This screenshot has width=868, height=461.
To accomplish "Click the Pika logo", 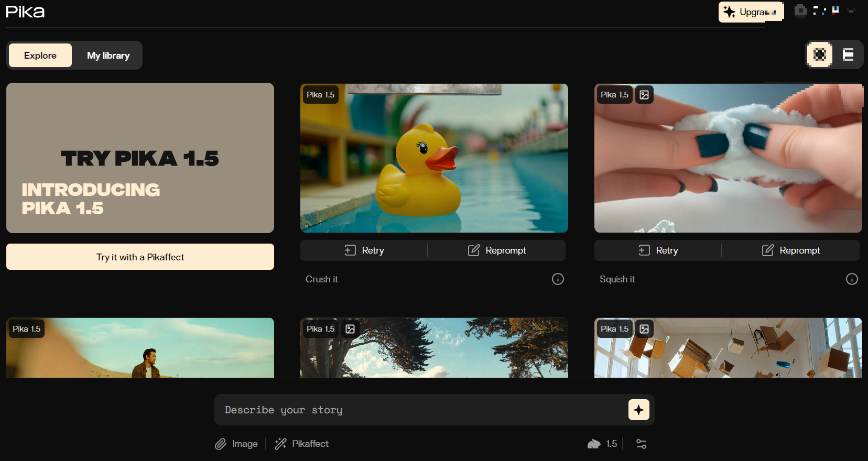I will click(x=25, y=12).
